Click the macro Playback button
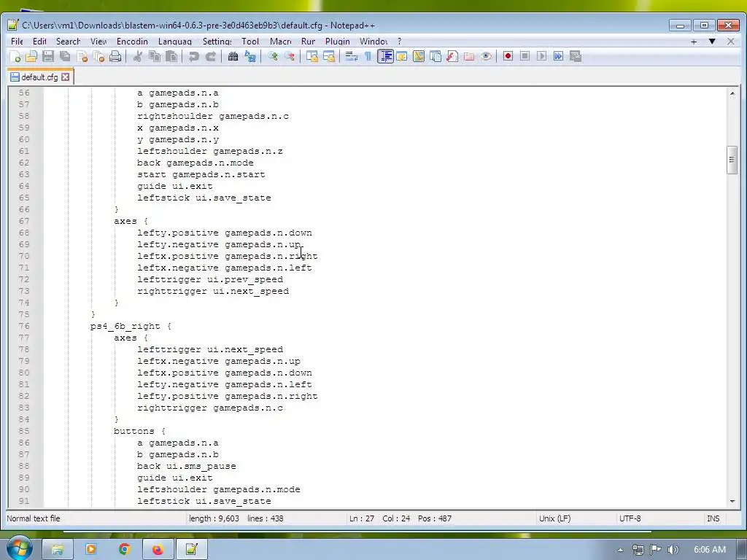This screenshot has width=747, height=560. [542, 57]
